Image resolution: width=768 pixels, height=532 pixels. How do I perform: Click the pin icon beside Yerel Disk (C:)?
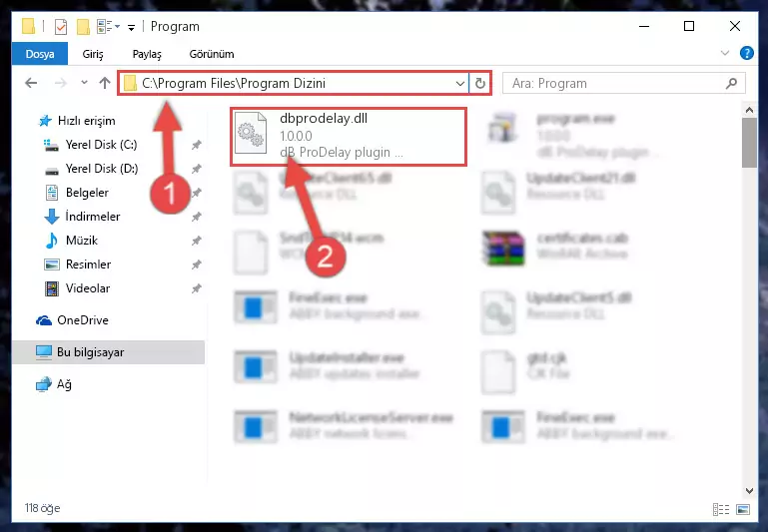coord(197,145)
